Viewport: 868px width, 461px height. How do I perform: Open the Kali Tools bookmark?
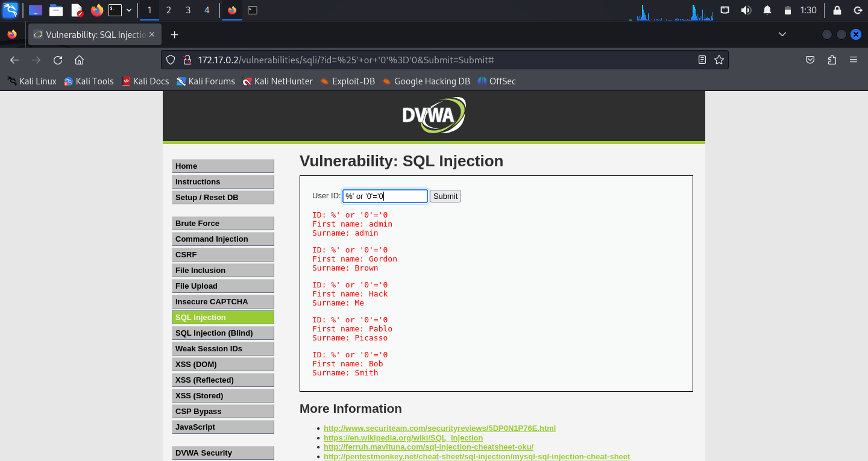pos(89,81)
